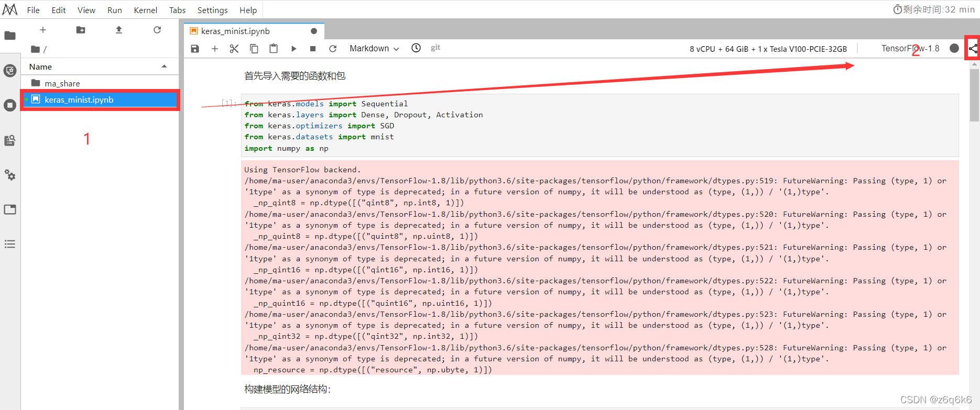This screenshot has height=410, width=980.
Task: Save the notebook with the disk icon
Action: click(195, 49)
